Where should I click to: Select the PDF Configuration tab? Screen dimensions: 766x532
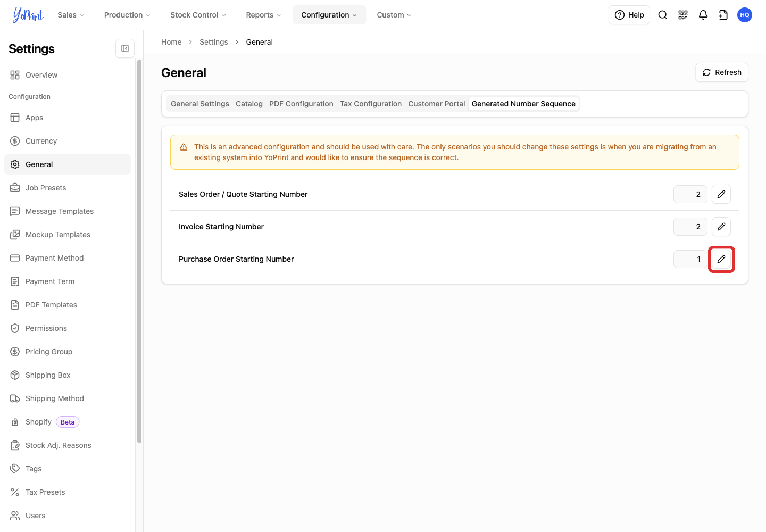coord(301,104)
